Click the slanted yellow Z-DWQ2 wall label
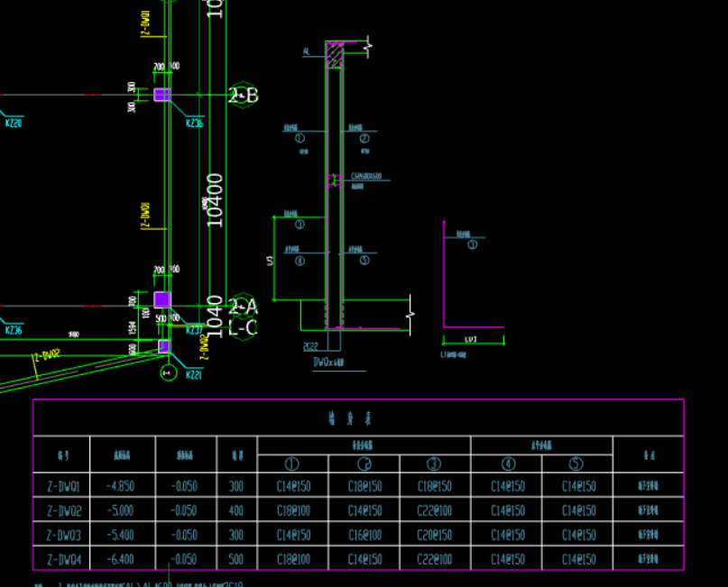This screenshot has width=728, height=587. tap(47, 355)
